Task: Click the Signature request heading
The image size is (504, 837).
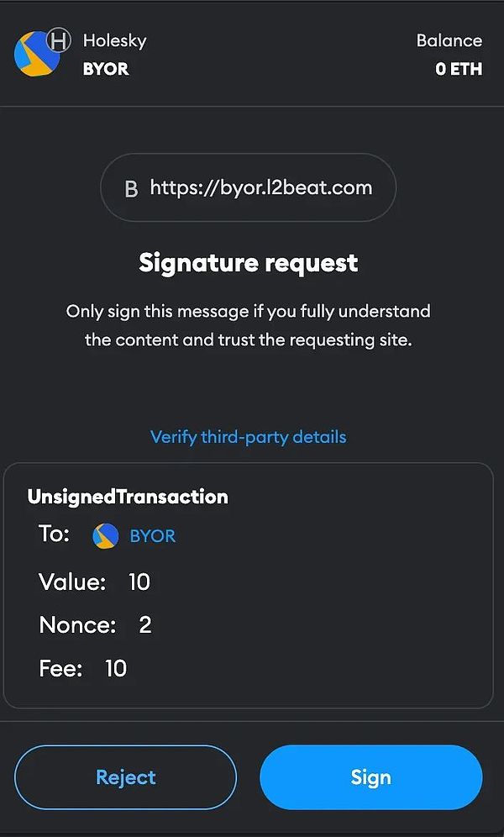Action: (249, 263)
